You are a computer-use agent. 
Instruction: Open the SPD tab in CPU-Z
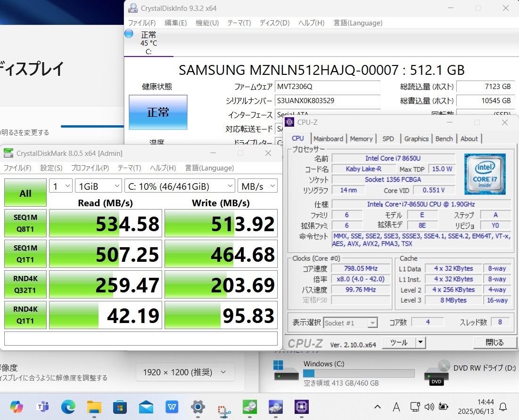pyautogui.click(x=388, y=138)
